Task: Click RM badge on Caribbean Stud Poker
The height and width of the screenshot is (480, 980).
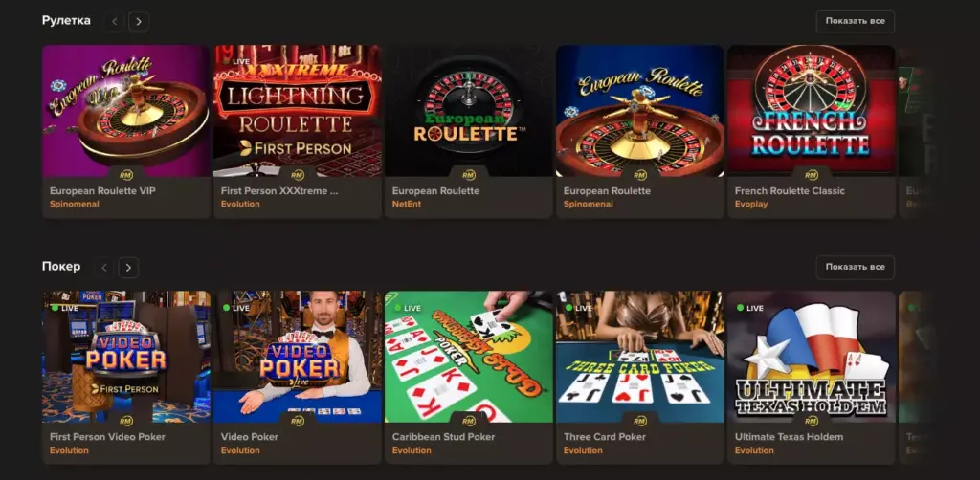Action: click(x=469, y=421)
